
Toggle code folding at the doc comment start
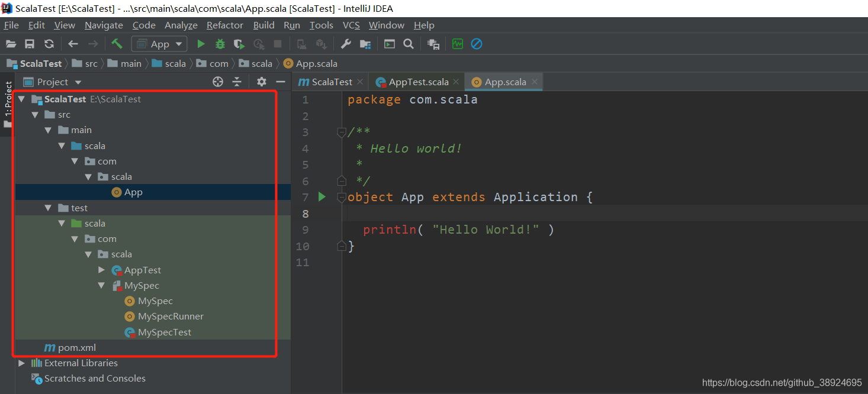[341, 133]
